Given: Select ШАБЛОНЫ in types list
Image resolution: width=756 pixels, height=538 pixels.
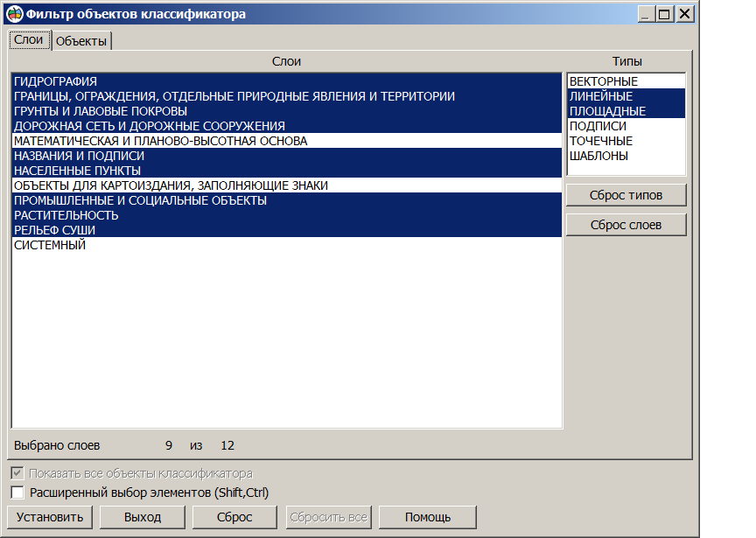Looking at the screenshot, I should (598, 156).
